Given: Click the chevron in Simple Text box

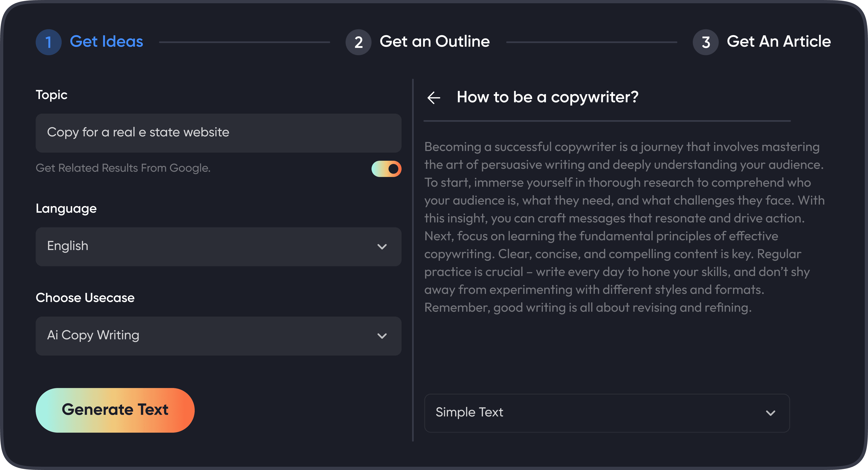Looking at the screenshot, I should pos(770,413).
